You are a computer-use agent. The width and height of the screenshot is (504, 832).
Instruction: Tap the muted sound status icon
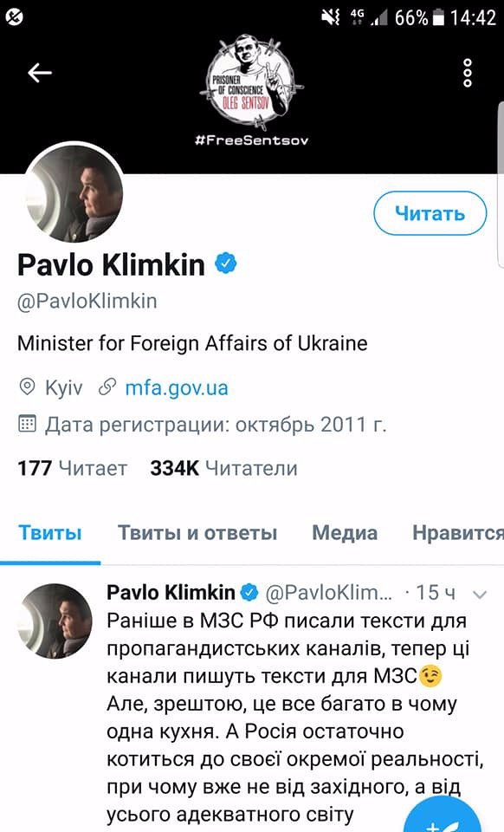(x=331, y=18)
